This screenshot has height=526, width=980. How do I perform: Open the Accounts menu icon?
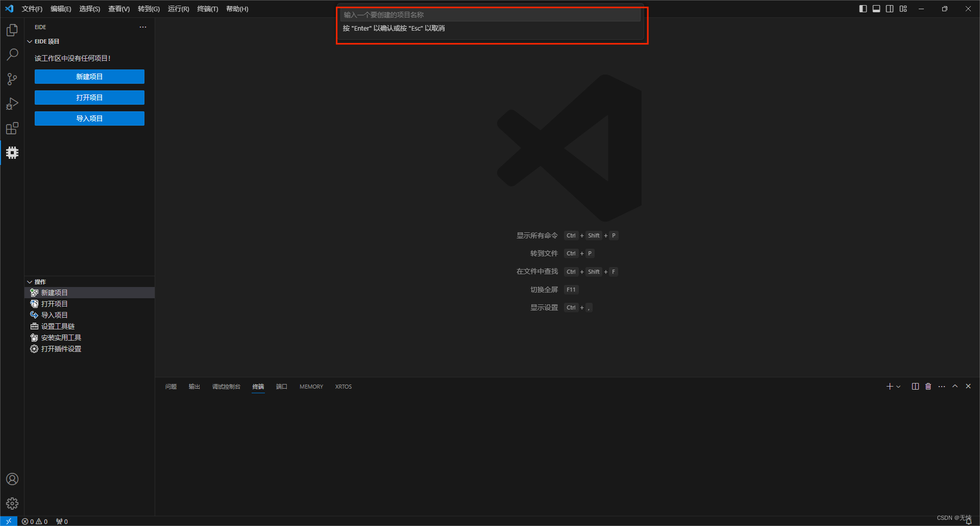click(12, 479)
